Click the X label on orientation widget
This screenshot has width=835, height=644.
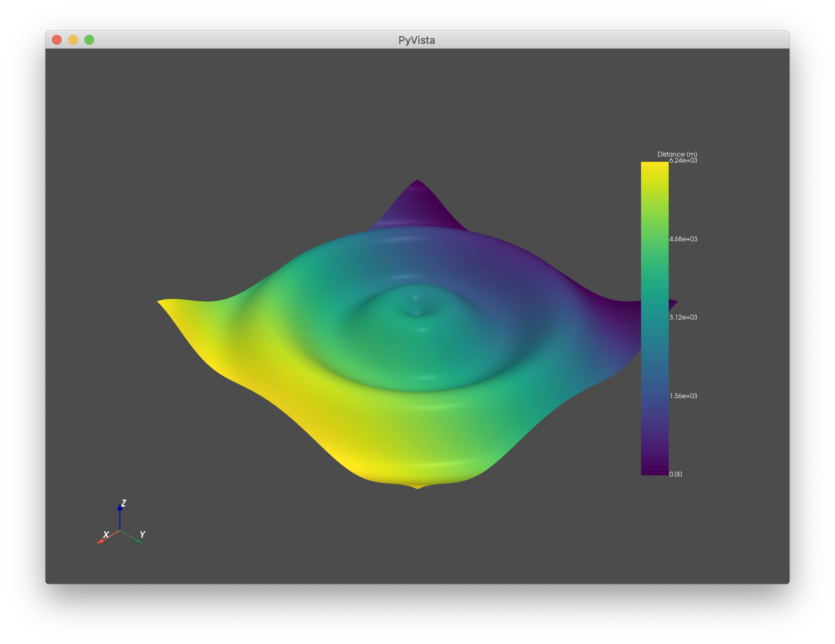coord(106,535)
